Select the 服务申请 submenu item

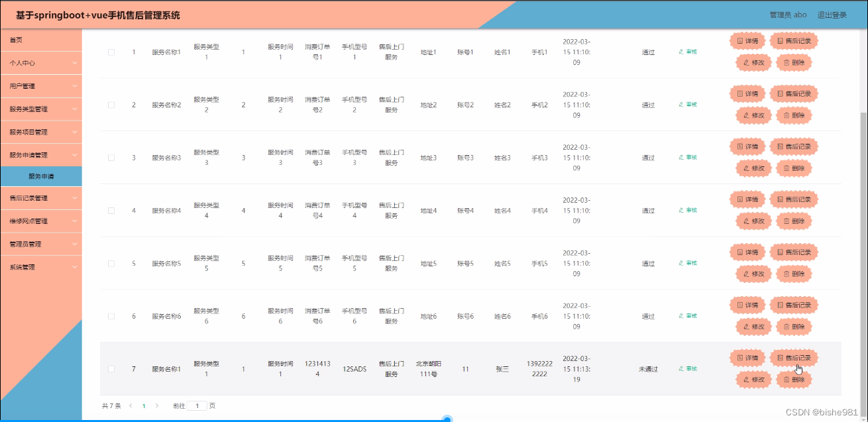point(41,176)
